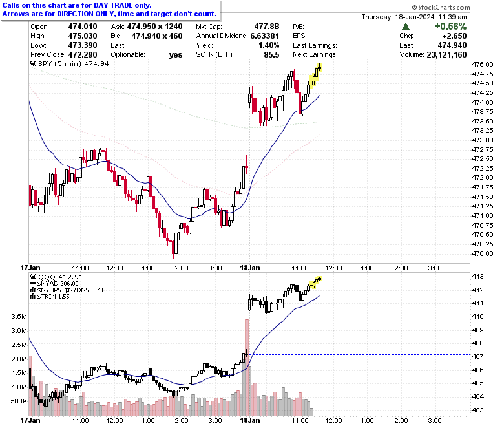Click the blue dashed 407 line in QQQ chart
Screen dimensions: 504x426
pyautogui.click(x=359, y=355)
